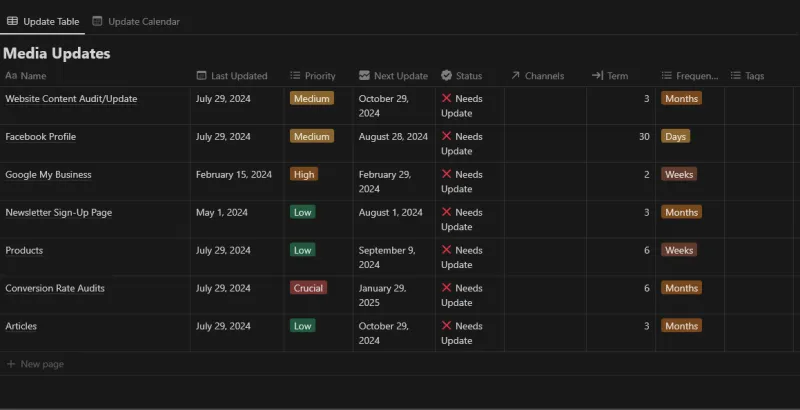
Task: Click the empty Tags cell for Products
Action: click(x=759, y=257)
